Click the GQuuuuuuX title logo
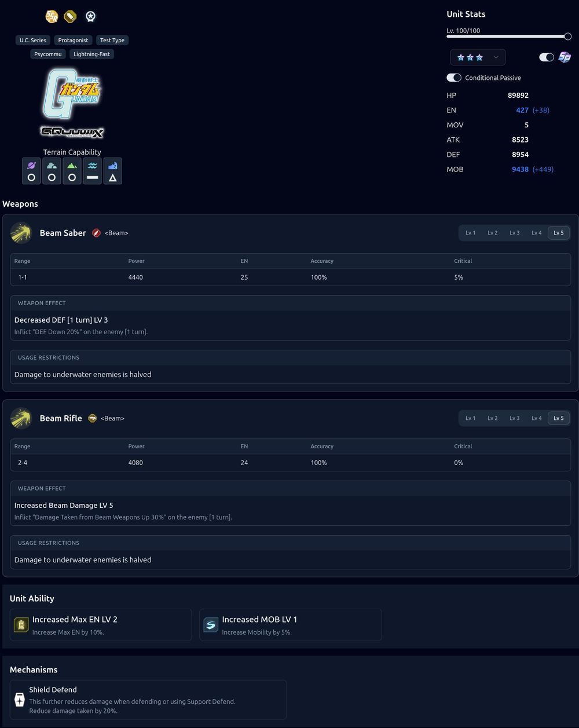 (72, 132)
